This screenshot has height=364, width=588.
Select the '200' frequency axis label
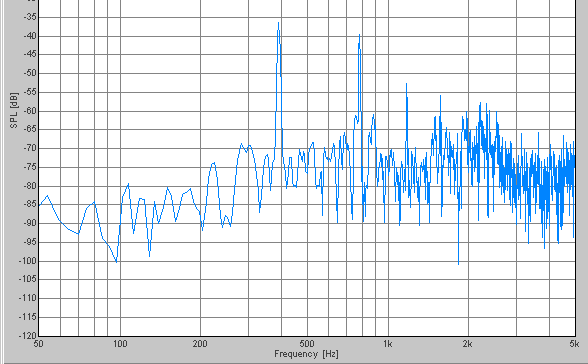[200, 344]
